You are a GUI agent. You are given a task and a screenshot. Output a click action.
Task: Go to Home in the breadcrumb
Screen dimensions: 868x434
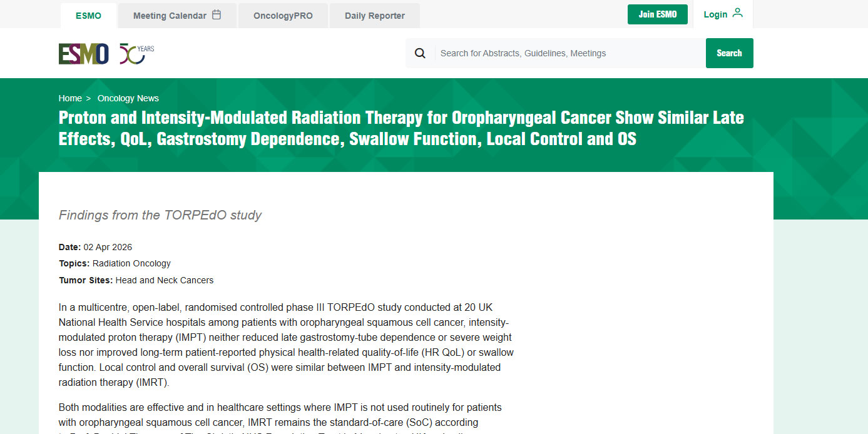point(70,98)
